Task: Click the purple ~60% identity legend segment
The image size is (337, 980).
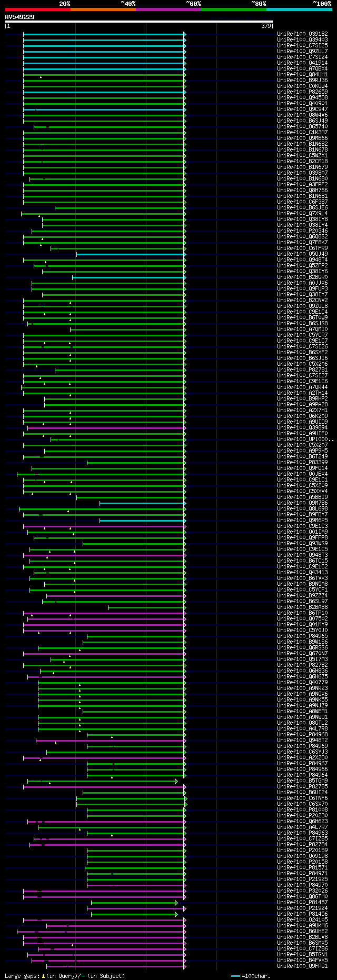Action: click(168, 9)
